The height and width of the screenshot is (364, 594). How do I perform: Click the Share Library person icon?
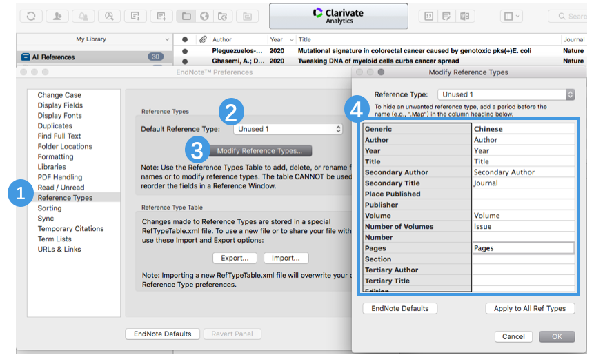57,16
